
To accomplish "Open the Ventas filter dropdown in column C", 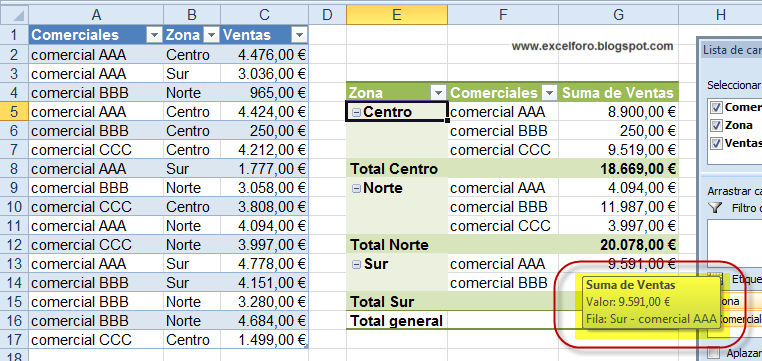I will (x=299, y=35).
